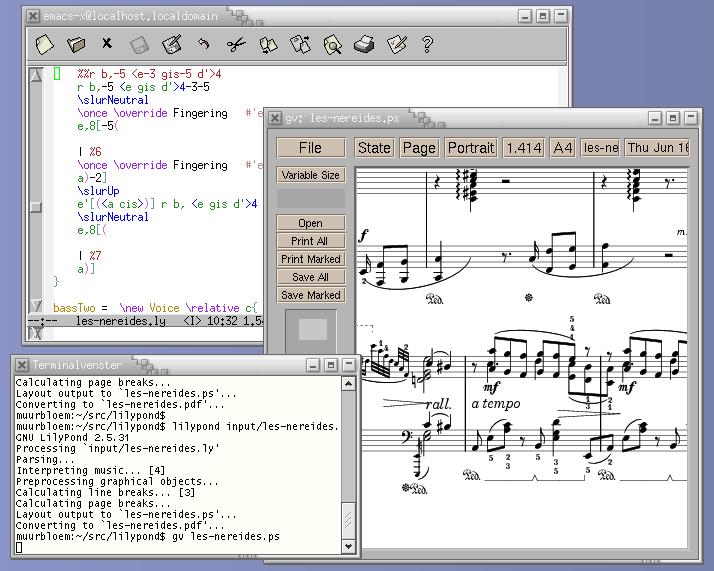Click the Search magnifier icon in Emacs toolbar

(x=333, y=45)
